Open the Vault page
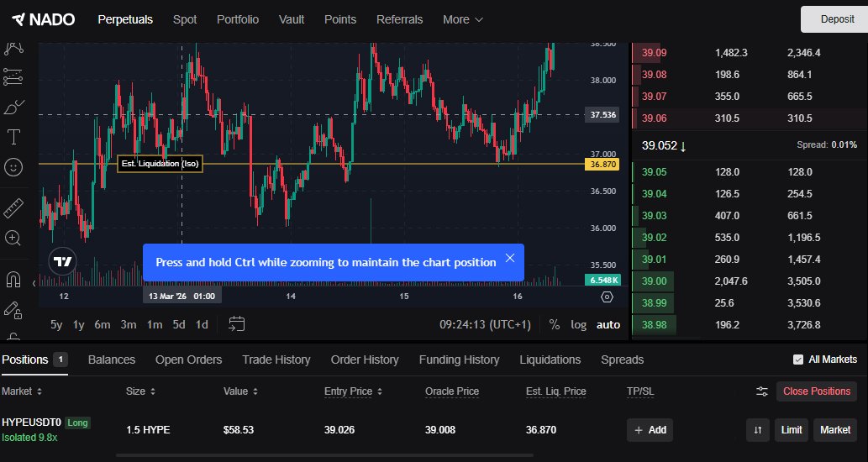The image size is (868, 462). (x=292, y=19)
